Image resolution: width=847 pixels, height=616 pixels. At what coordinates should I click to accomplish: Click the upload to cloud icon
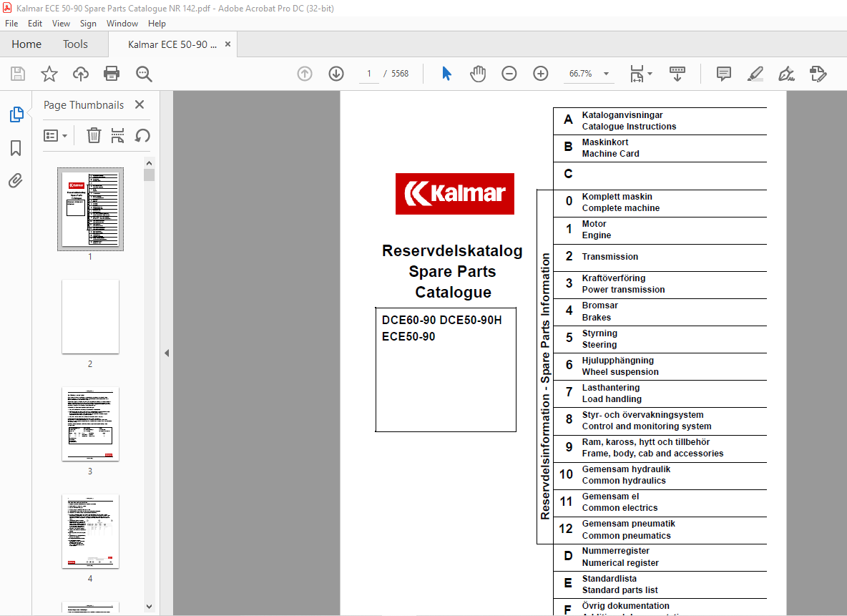click(x=81, y=74)
